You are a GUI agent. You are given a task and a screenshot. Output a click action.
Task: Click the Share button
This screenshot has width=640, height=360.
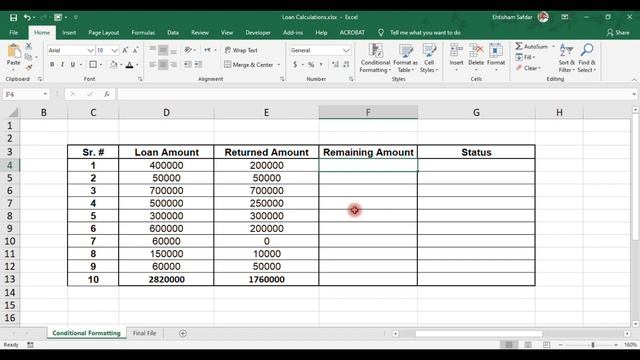618,33
